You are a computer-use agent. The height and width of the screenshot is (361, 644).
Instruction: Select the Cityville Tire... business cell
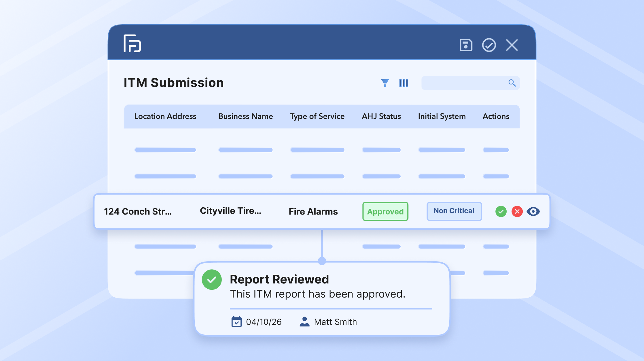coord(230,211)
